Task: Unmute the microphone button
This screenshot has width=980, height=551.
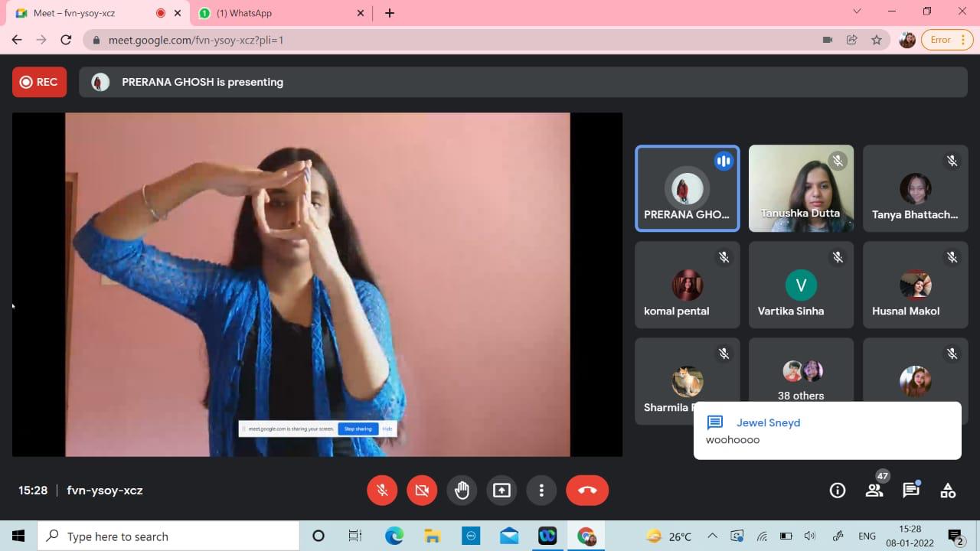Action: point(382,491)
